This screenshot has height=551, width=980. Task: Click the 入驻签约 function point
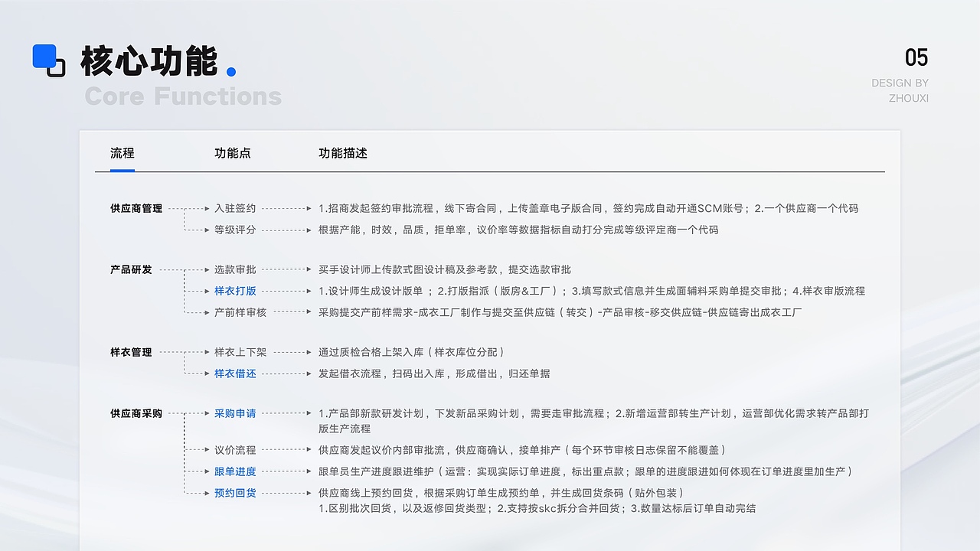235,208
